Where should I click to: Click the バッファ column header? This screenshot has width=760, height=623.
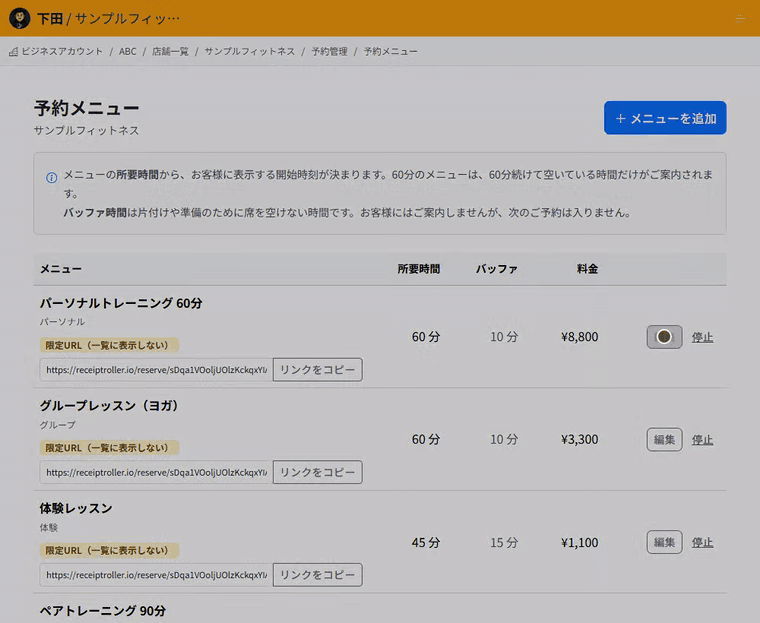click(x=497, y=269)
